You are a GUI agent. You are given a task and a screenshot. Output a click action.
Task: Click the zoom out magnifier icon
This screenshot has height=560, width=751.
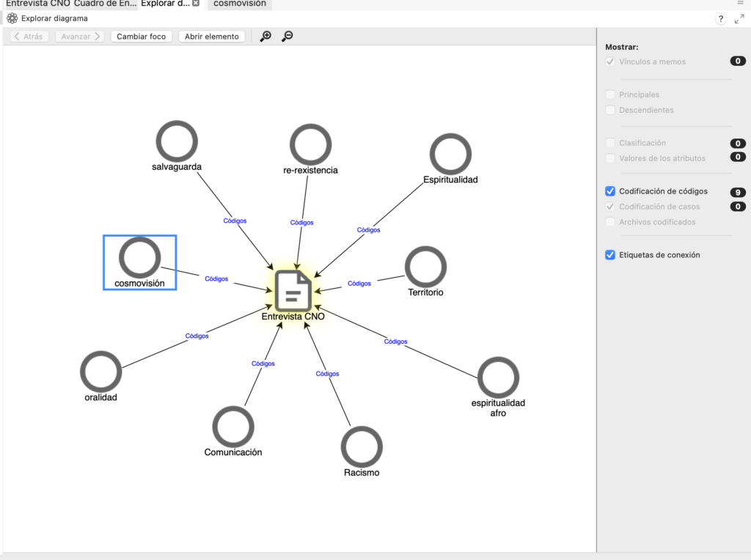point(287,36)
